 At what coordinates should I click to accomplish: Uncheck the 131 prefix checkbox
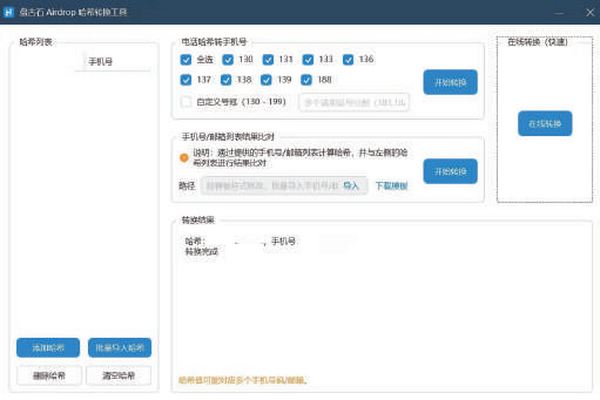(268, 60)
